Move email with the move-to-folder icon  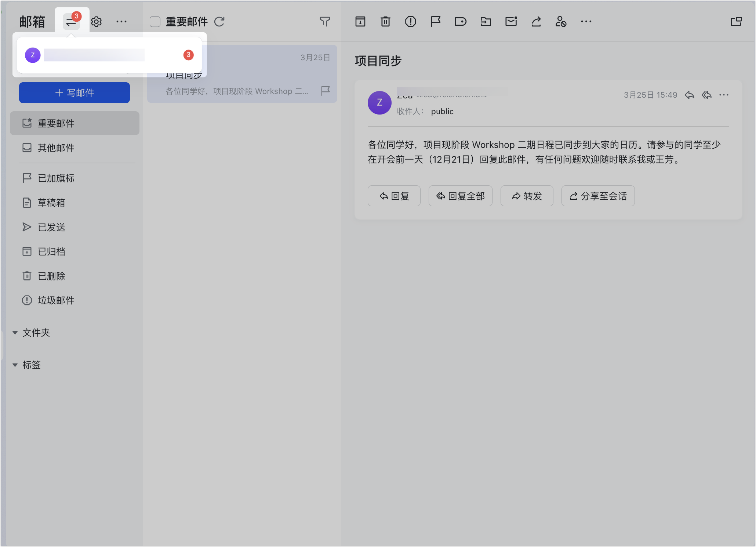click(x=486, y=22)
